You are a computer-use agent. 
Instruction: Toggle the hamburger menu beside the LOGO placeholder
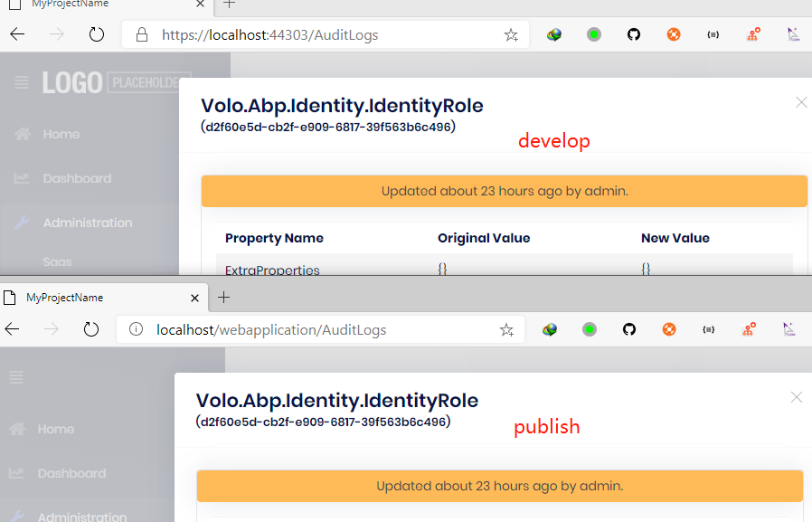(21, 83)
